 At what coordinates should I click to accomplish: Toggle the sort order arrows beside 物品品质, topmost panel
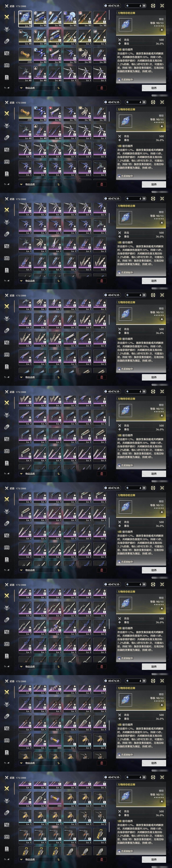pyautogui.click(x=58, y=88)
